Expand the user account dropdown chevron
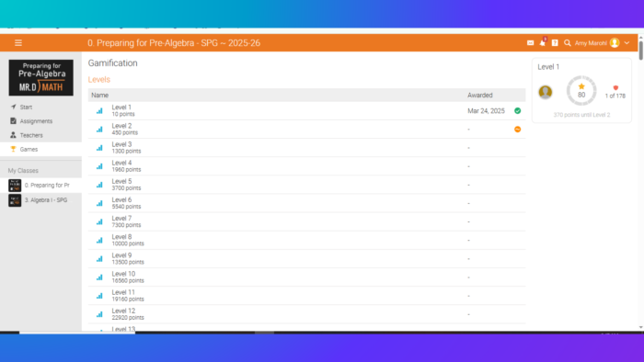Screen dimensions: 644x362 pyautogui.click(x=627, y=42)
